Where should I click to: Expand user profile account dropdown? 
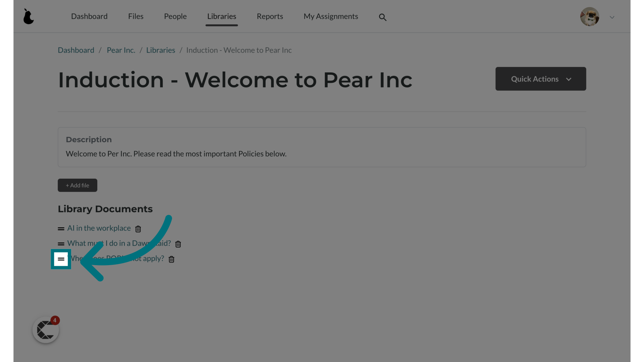pyautogui.click(x=612, y=16)
